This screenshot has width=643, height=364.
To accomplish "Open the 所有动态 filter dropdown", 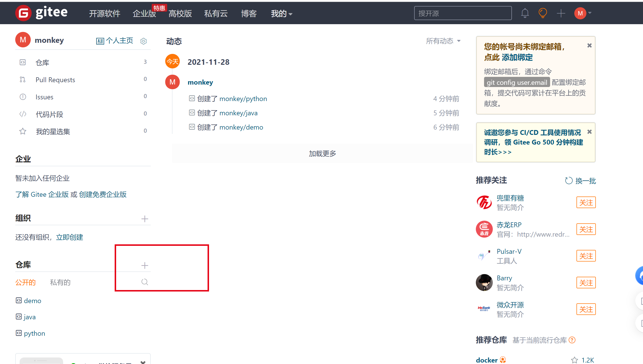I will [x=443, y=41].
